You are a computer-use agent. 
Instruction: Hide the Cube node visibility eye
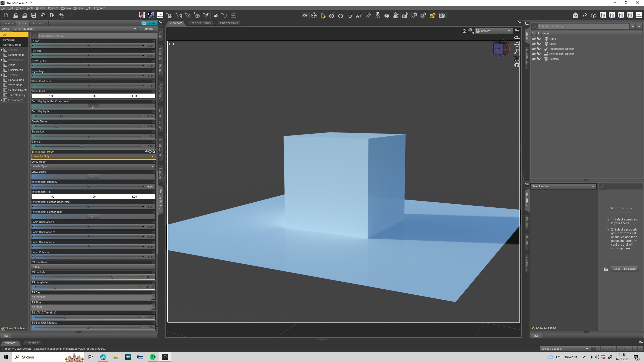point(534,44)
